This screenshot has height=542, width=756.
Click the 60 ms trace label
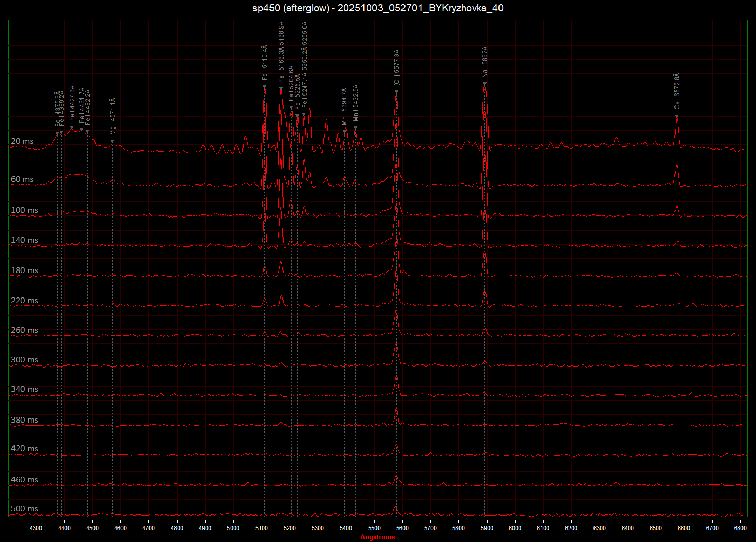click(x=22, y=179)
